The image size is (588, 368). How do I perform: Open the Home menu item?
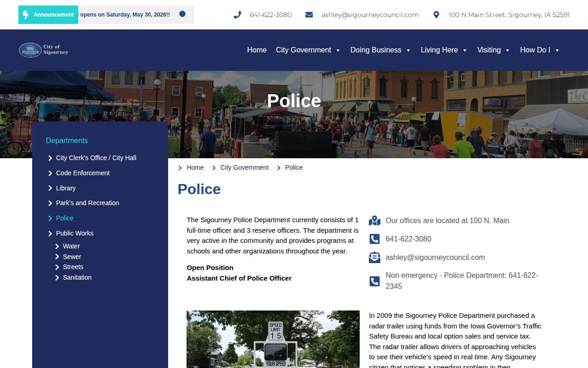click(257, 50)
